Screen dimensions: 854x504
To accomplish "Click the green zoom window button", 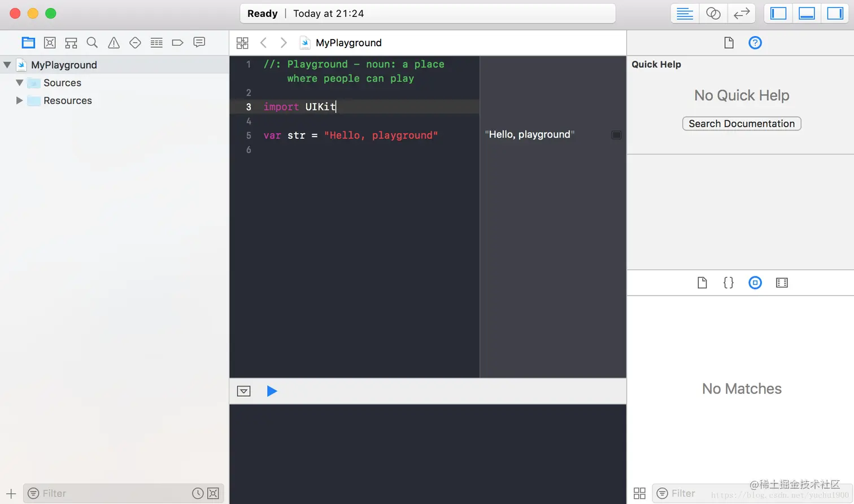I will pos(51,14).
